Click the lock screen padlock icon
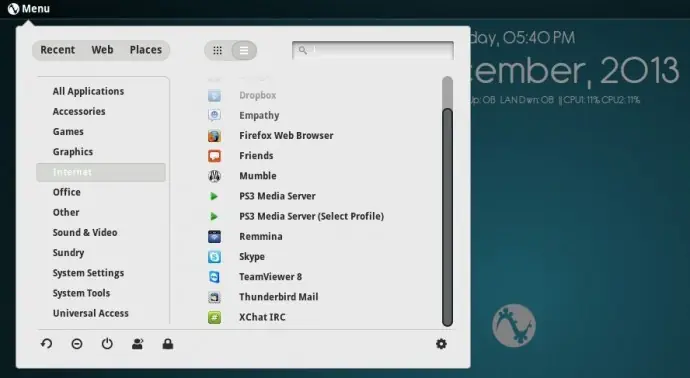Image resolution: width=690 pixels, height=378 pixels. pos(168,344)
